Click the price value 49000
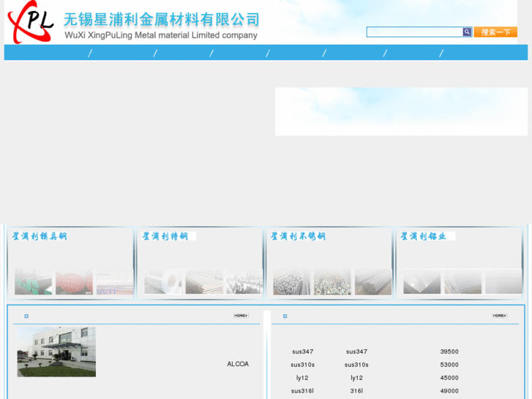This screenshot has height=399, width=532. tap(449, 391)
